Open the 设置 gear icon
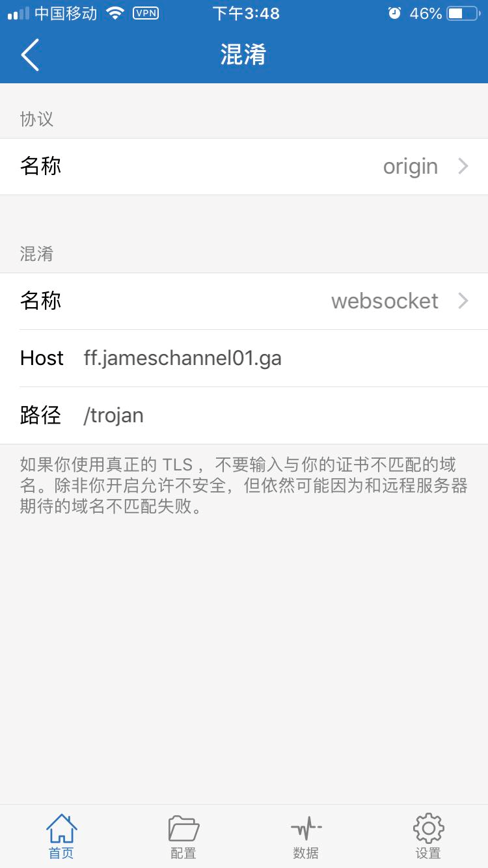 click(x=428, y=828)
